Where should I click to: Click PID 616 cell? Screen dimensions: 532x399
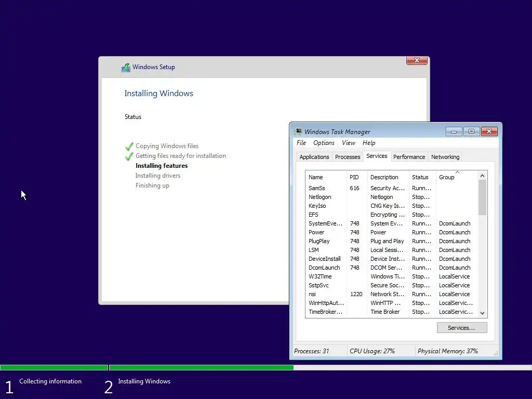(x=354, y=188)
